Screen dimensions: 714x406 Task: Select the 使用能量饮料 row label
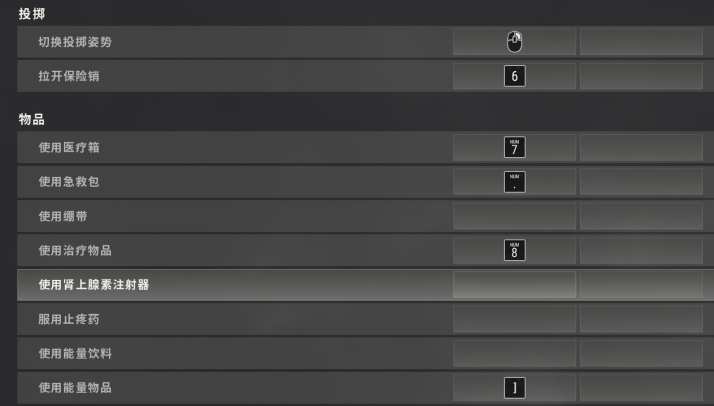point(76,353)
